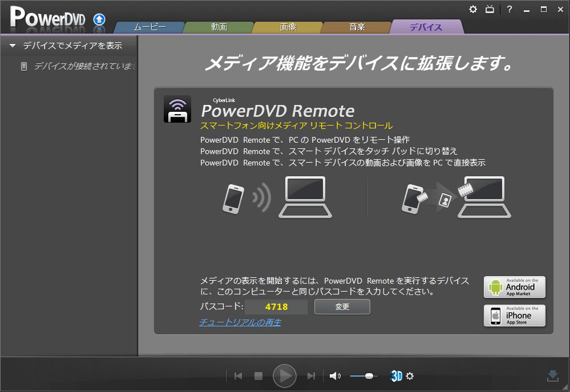Click the next track button
This screenshot has height=392, width=570.
point(311,376)
